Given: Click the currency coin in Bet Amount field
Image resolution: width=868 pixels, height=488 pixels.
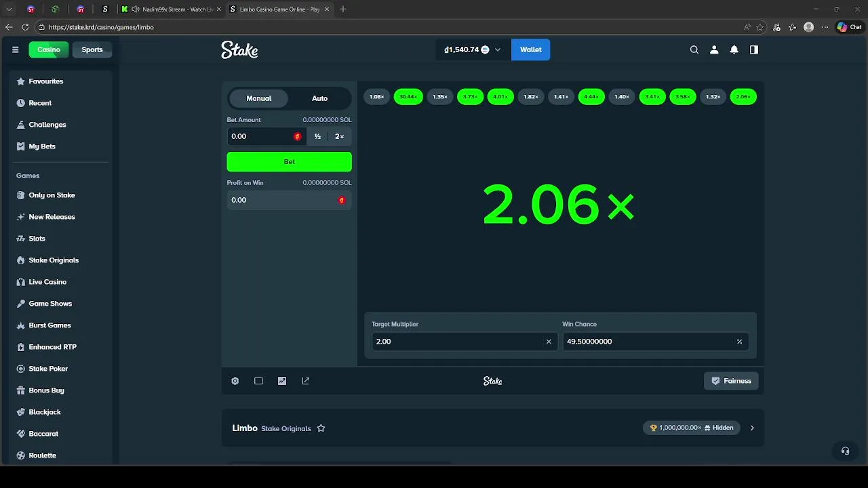Looking at the screenshot, I should pos(297,136).
